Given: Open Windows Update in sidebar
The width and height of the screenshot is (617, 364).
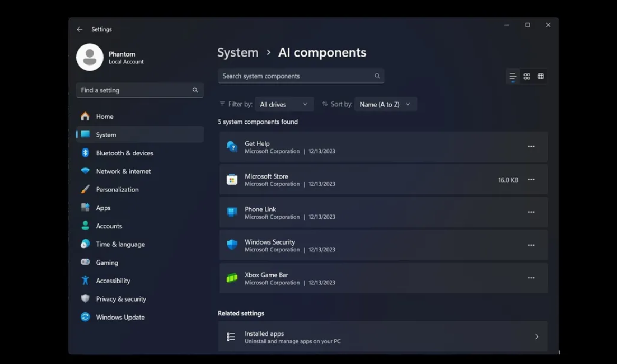Looking at the screenshot, I should (x=120, y=318).
